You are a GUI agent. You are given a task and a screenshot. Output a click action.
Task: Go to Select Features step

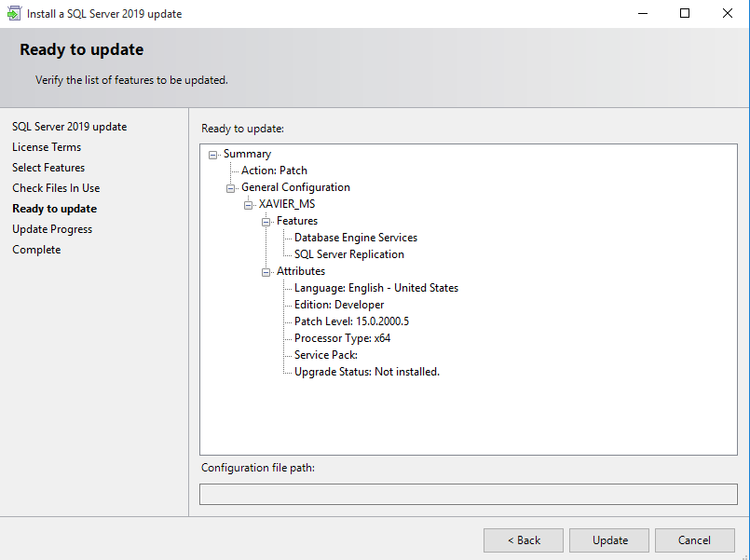coord(48,168)
